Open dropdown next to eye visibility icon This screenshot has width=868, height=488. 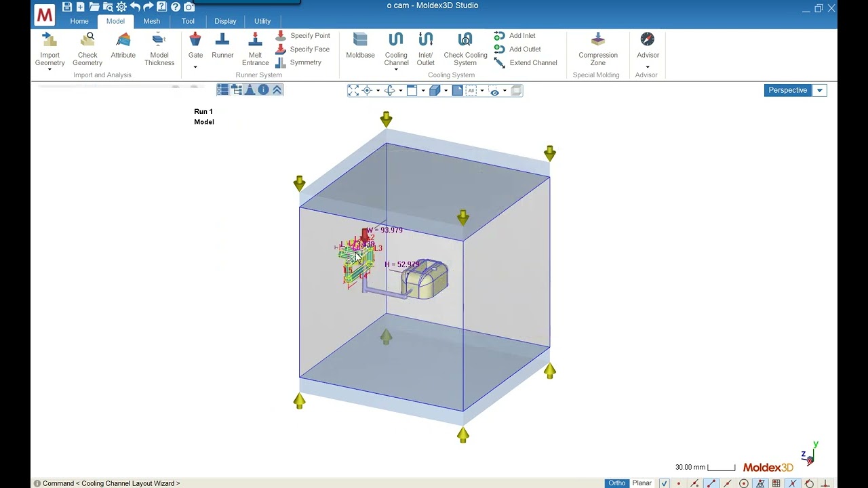tap(505, 91)
